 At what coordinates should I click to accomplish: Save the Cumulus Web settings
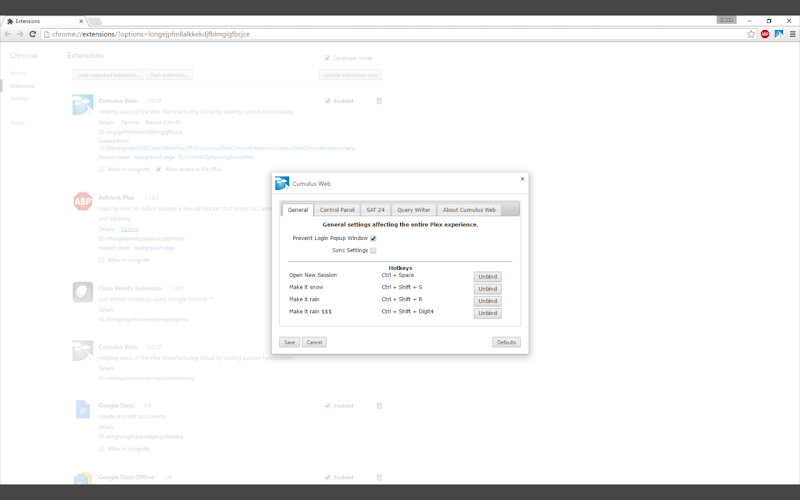coord(289,342)
